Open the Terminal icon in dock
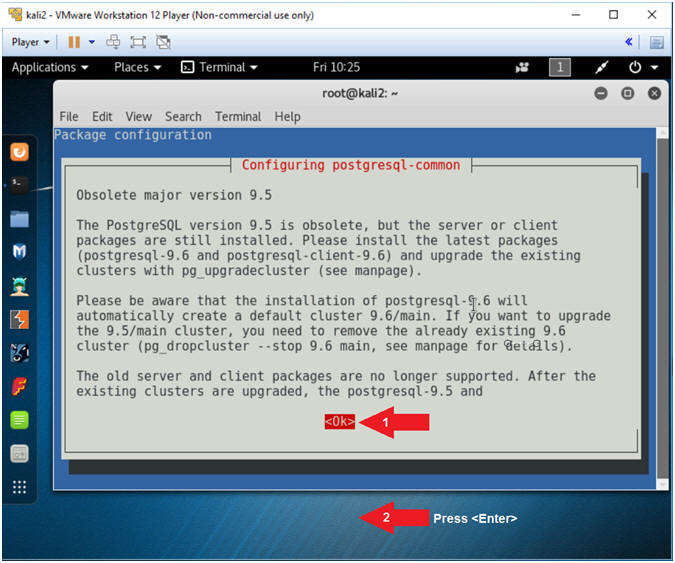This screenshot has height=563, width=675. pyautogui.click(x=19, y=185)
